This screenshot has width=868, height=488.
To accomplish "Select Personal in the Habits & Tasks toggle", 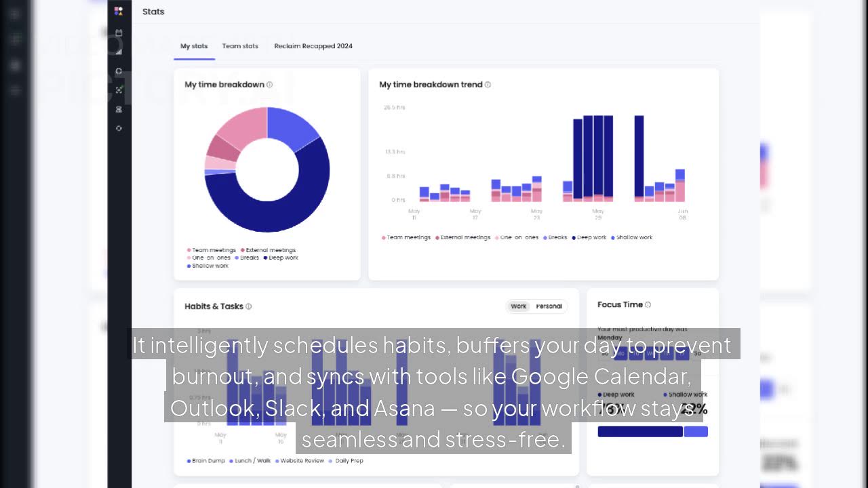I will (x=549, y=306).
